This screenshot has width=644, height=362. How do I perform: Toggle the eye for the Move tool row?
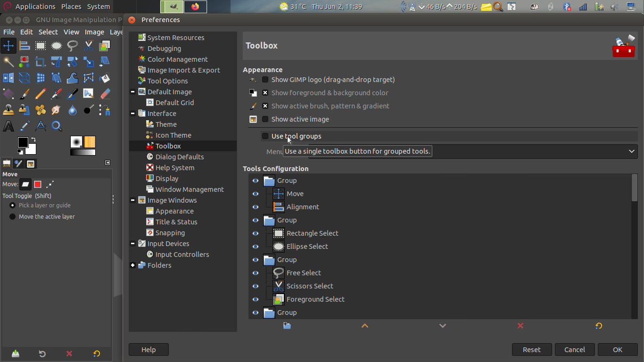pos(256,194)
